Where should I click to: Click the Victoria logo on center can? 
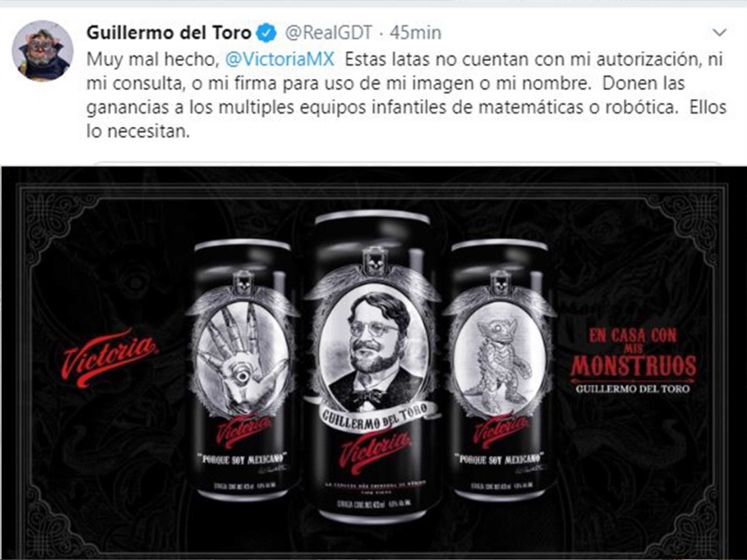click(x=374, y=451)
